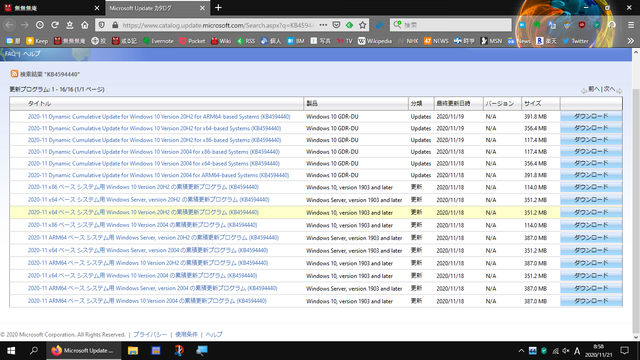Viewport: 640px width, 360px height.
Task: Click the browser search field
Action: point(451,25)
